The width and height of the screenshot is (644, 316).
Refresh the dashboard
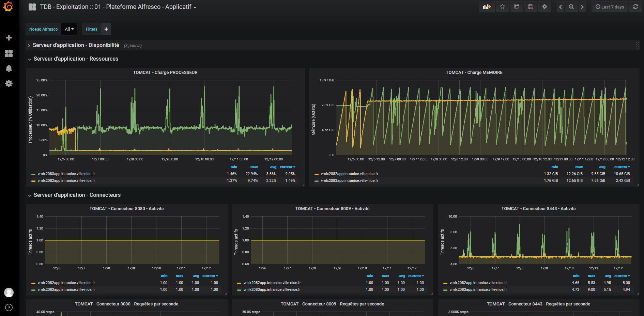point(635,7)
